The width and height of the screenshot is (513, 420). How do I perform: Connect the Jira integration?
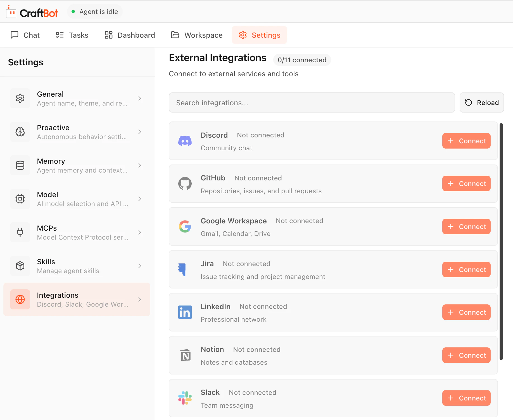[x=466, y=269]
